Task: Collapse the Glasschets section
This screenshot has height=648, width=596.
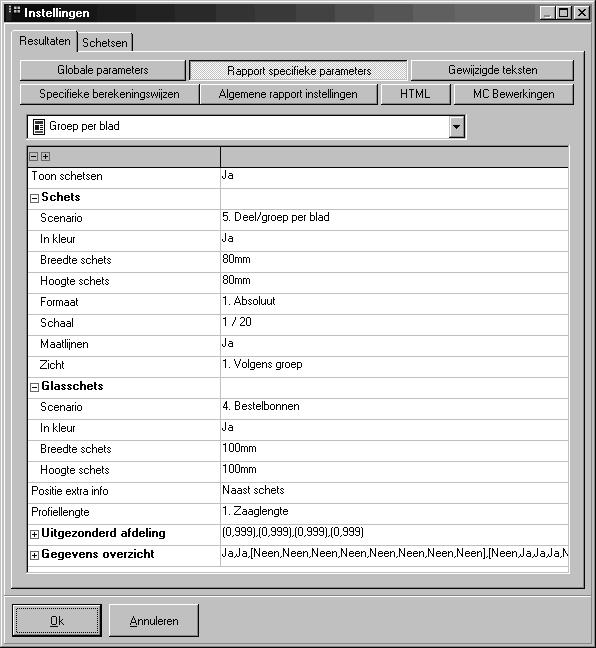Action: click(x=34, y=388)
